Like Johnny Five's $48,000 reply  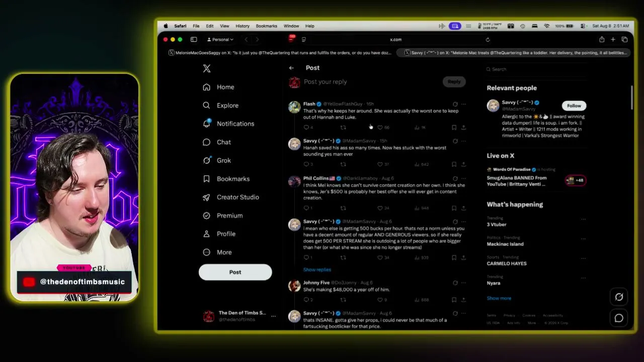click(x=380, y=300)
